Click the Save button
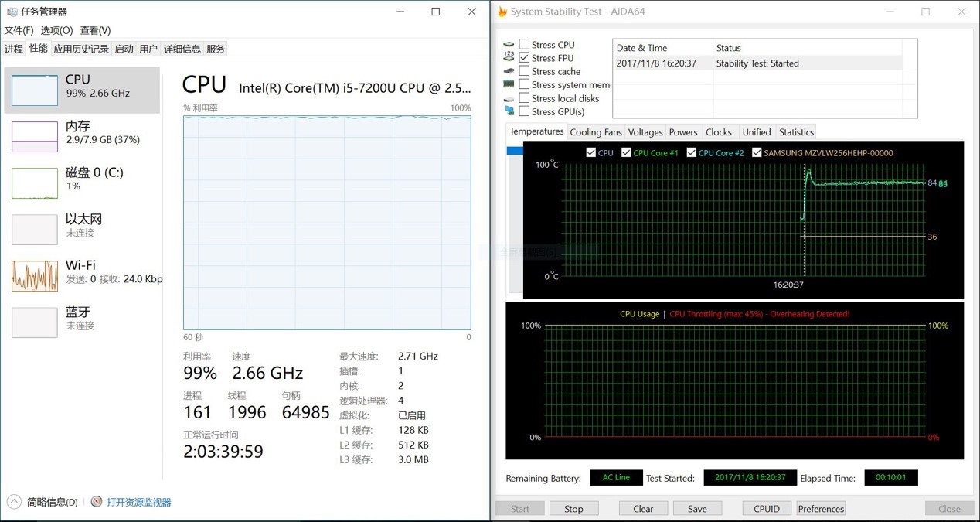The height and width of the screenshot is (522, 980). (x=697, y=508)
